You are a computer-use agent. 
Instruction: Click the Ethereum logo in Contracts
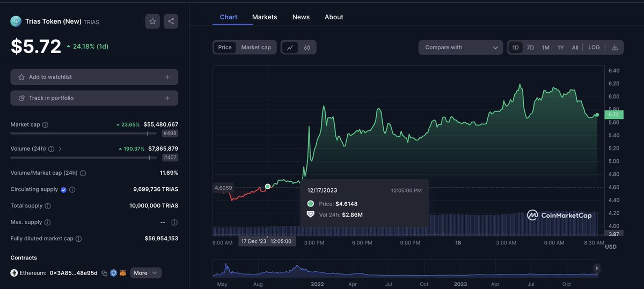(14, 273)
